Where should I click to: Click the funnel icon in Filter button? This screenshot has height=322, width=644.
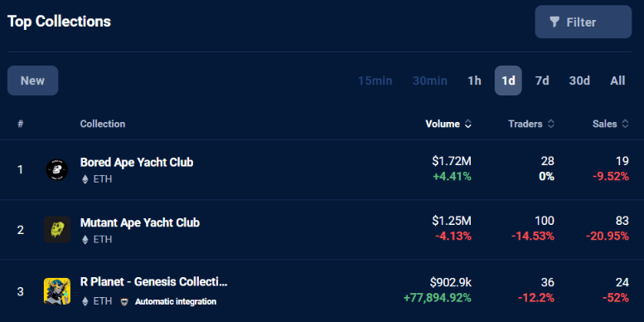coord(554,22)
